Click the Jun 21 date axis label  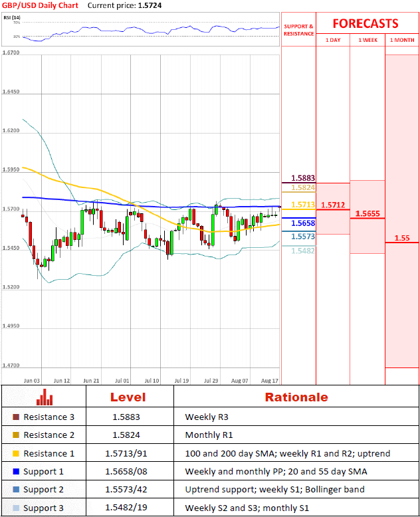(x=91, y=381)
